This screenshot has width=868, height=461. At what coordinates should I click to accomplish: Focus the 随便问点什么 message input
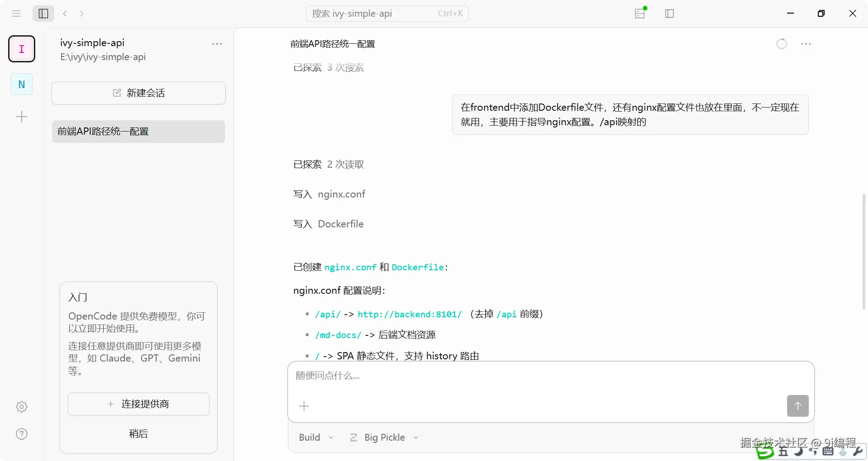(551, 376)
